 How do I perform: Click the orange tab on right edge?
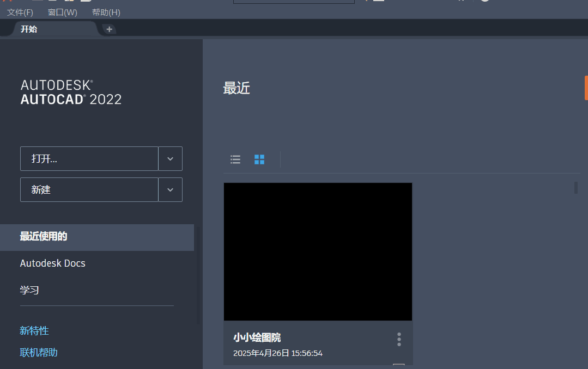586,88
